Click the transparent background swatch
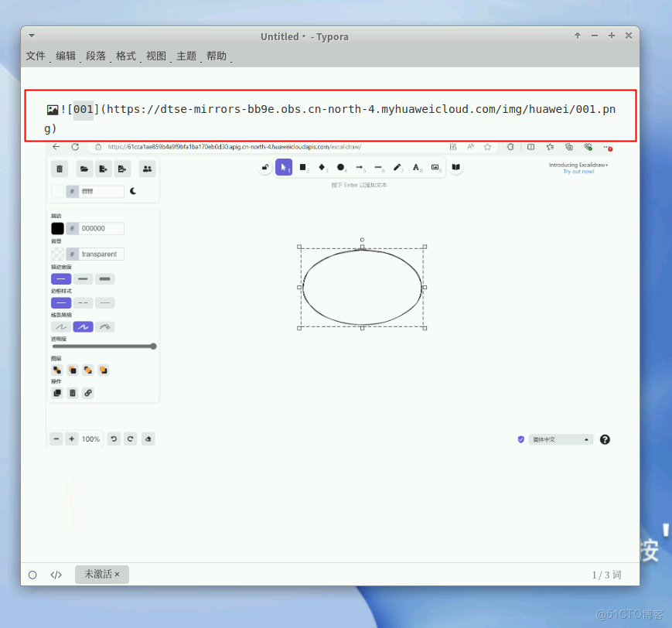672x628 pixels. pyautogui.click(x=57, y=254)
